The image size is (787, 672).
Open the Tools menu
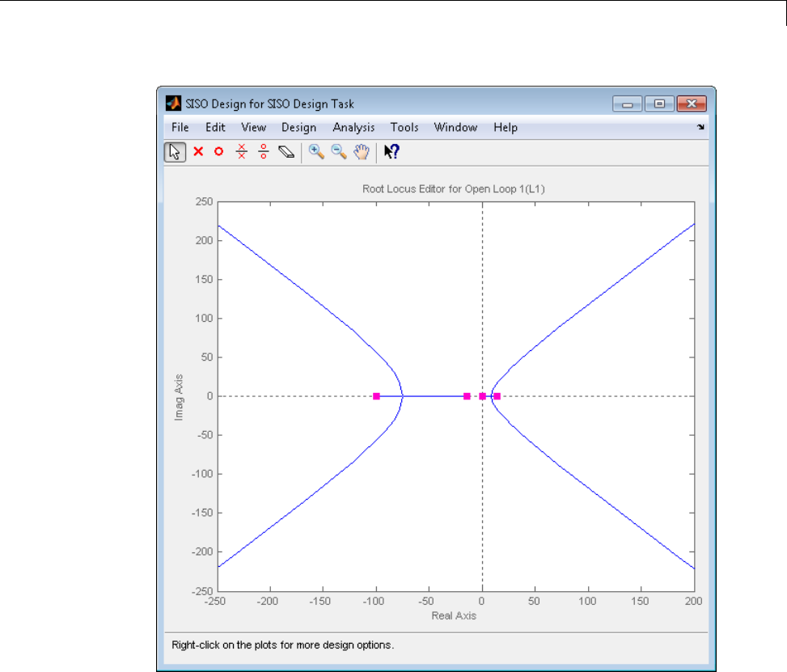tap(404, 127)
